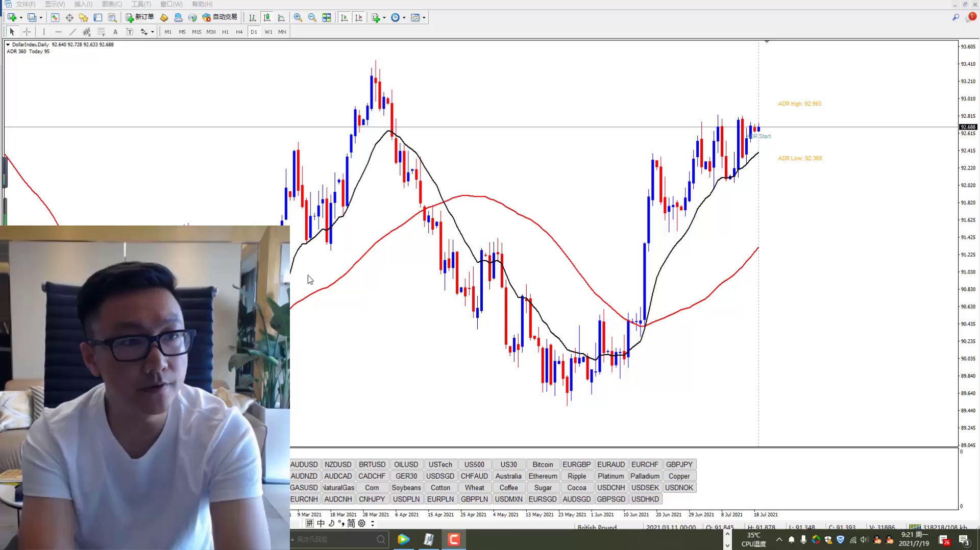Select the Fibonacci retracement tool
This screenshot has height=550, width=980.
coord(101,32)
